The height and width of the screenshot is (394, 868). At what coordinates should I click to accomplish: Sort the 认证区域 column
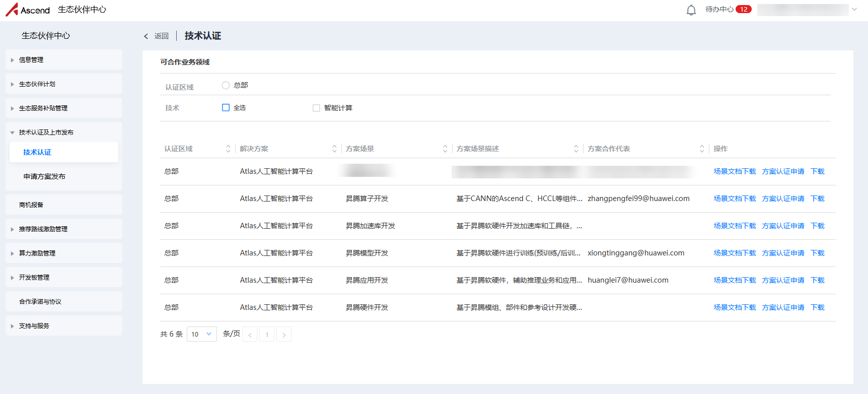(228, 149)
